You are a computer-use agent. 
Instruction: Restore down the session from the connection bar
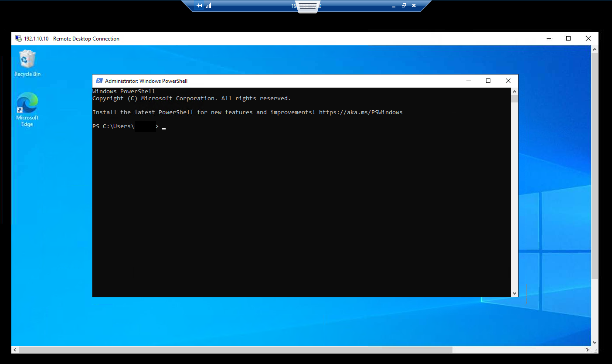pyautogui.click(x=404, y=6)
